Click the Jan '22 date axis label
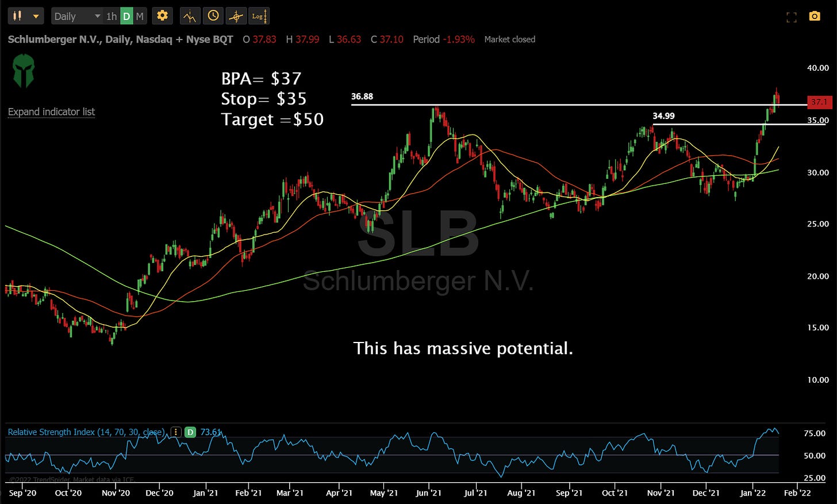 pos(752,493)
